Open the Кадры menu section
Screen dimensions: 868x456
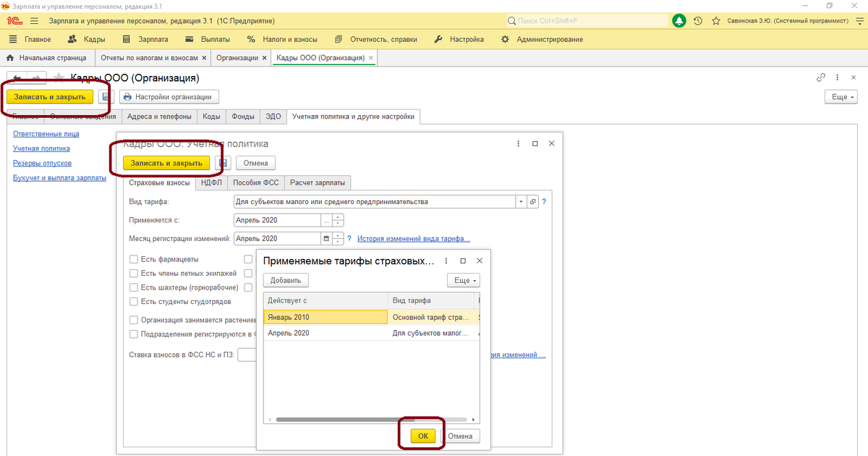pos(87,39)
